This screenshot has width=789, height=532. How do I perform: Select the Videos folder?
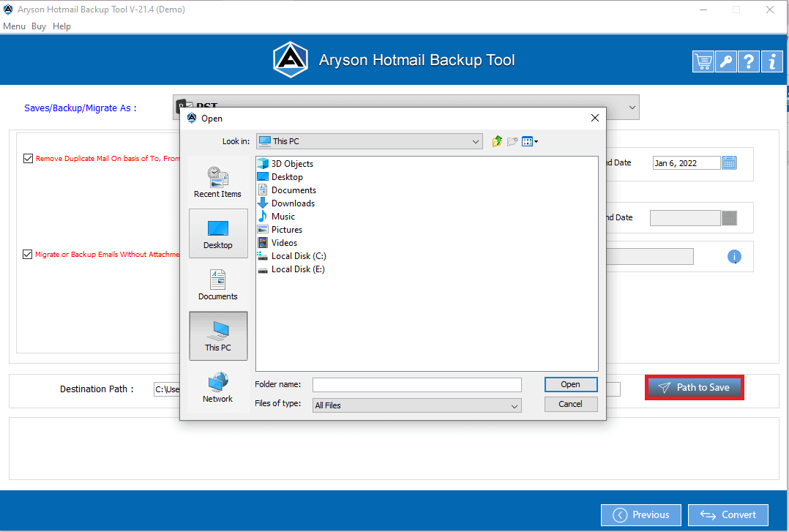click(278, 242)
